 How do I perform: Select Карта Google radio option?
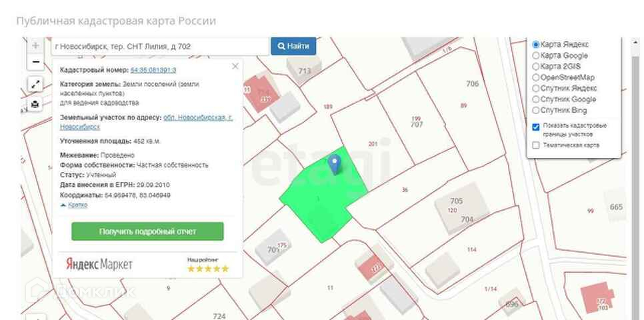click(x=535, y=55)
